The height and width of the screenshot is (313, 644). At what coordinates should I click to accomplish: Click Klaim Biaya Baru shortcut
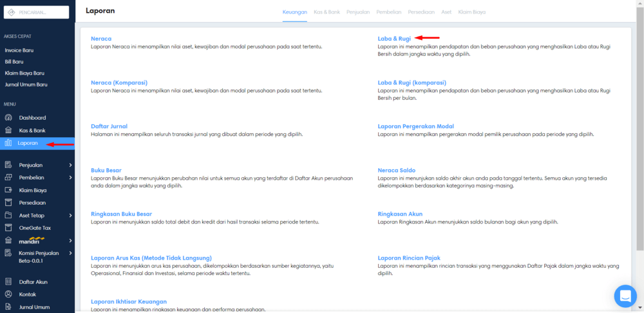pyautogui.click(x=24, y=73)
